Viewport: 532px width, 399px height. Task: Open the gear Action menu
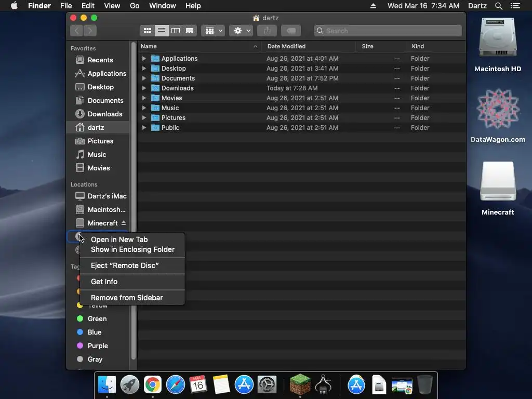(x=241, y=31)
